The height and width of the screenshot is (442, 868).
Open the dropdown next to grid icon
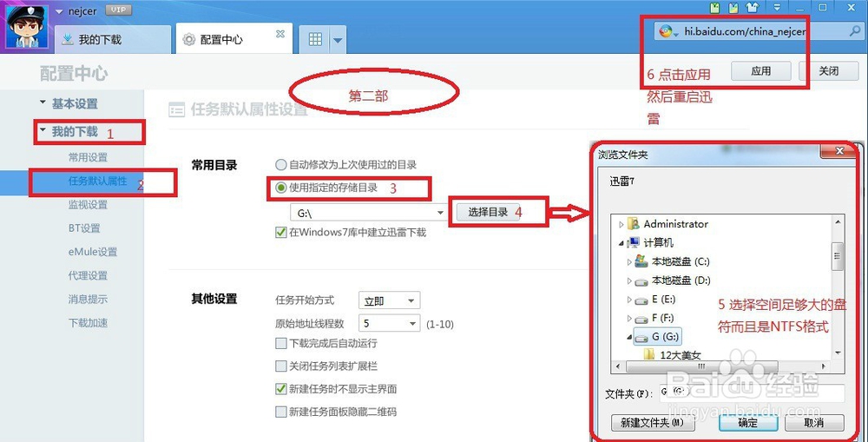click(x=338, y=40)
